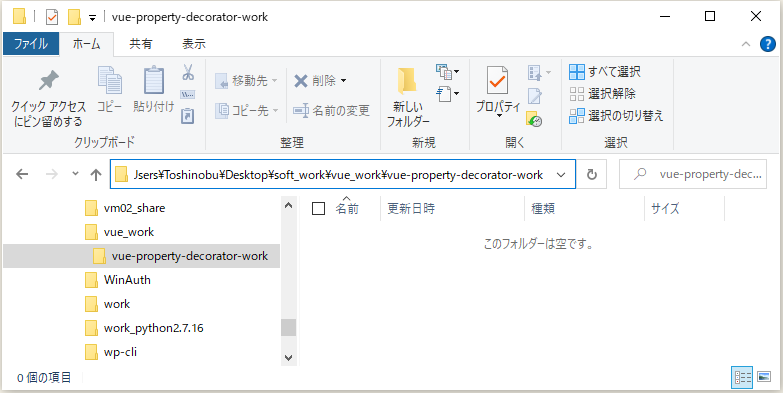The height and width of the screenshot is (393, 783).
Task: Switch to the ホーム tab
Action: coord(86,44)
